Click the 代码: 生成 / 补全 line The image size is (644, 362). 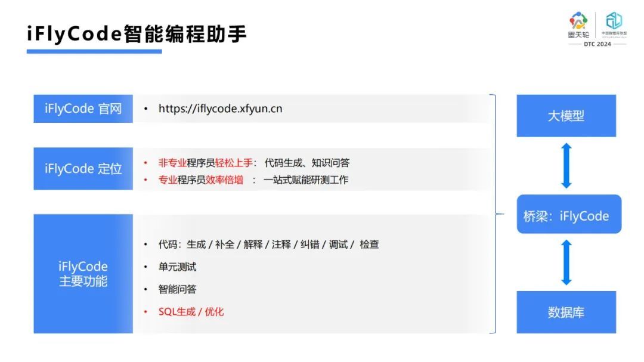[268, 245]
